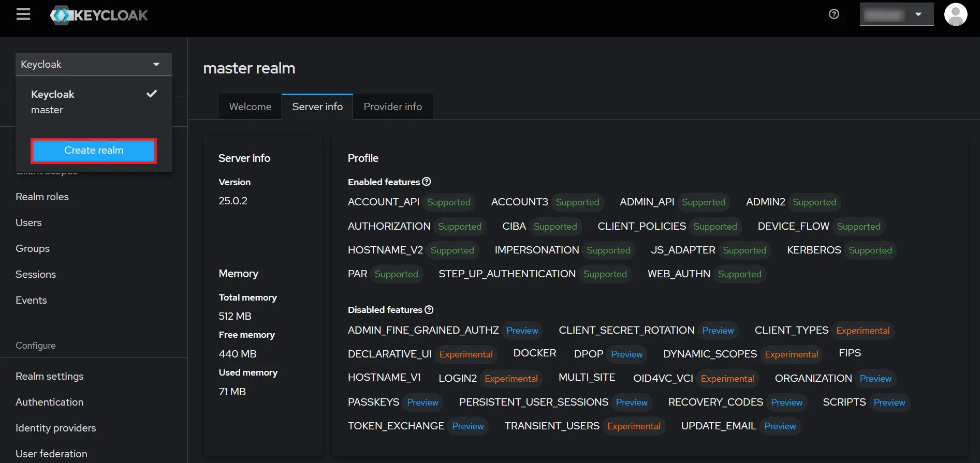Open Sessions in sidebar

36,274
